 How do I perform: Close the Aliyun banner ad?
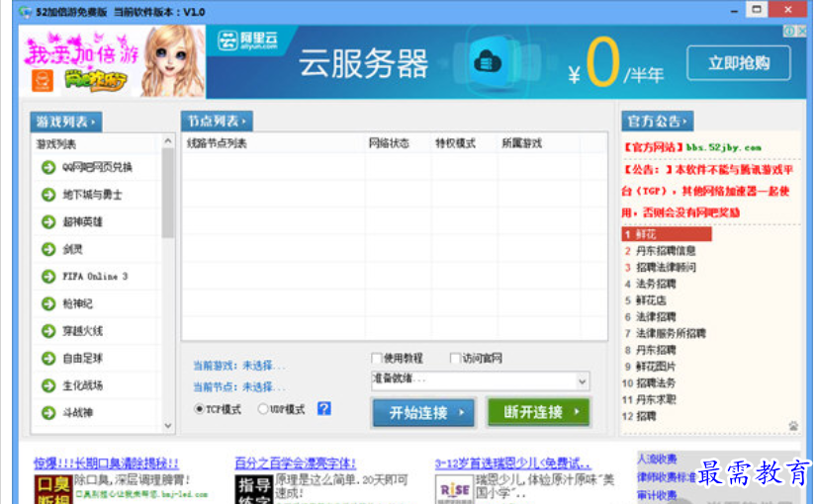tap(801, 32)
